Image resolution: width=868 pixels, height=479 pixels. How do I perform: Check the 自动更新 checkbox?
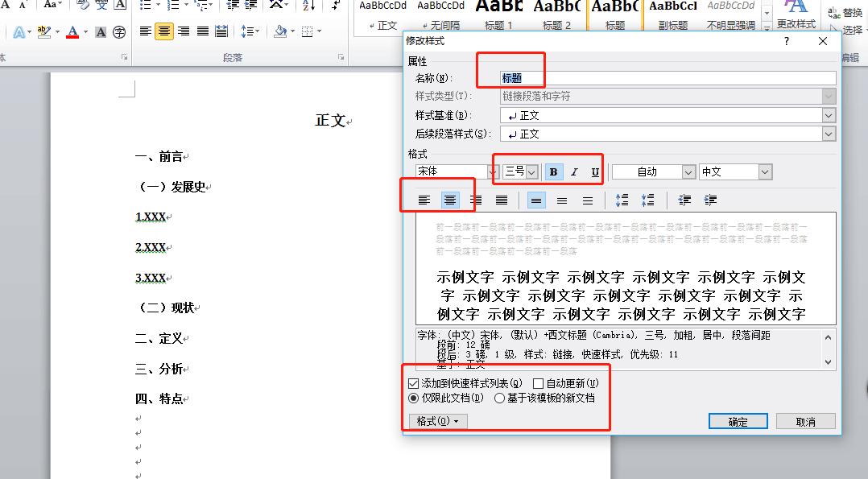539,382
